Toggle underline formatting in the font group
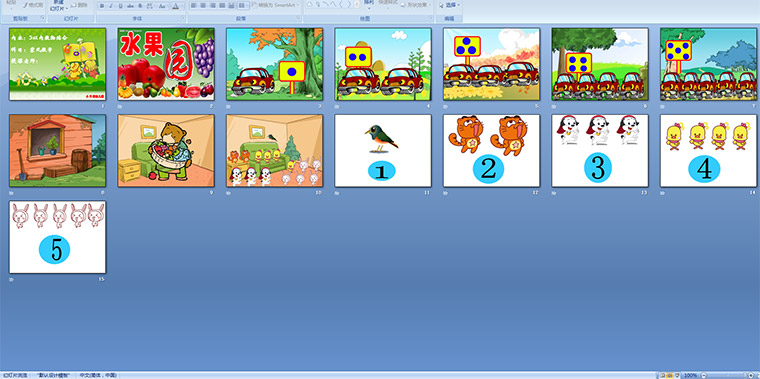Image resolution: width=760 pixels, height=379 pixels. pyautogui.click(x=121, y=6)
